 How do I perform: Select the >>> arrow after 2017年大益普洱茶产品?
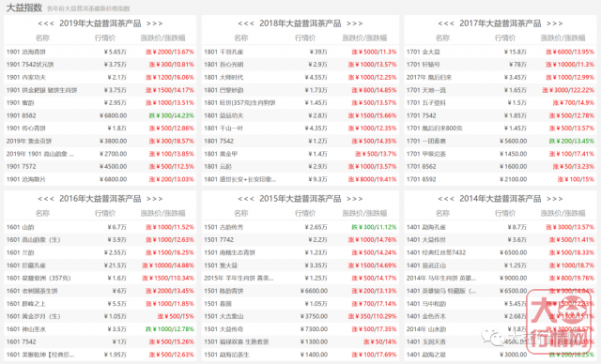tap(555, 23)
